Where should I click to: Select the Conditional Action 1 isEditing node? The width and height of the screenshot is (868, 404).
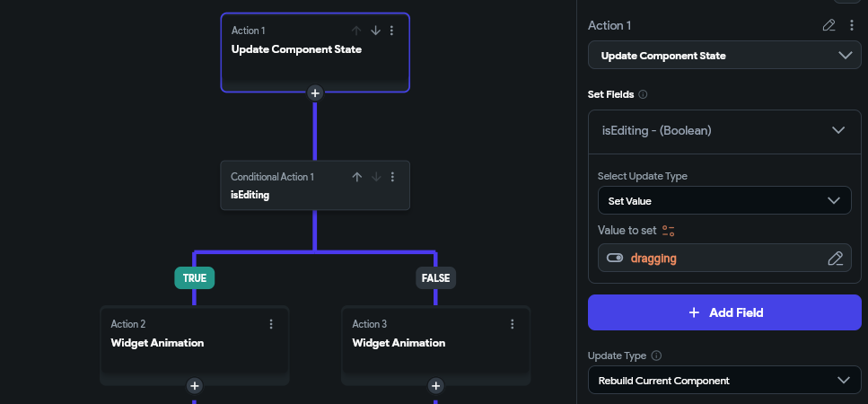[x=315, y=186]
